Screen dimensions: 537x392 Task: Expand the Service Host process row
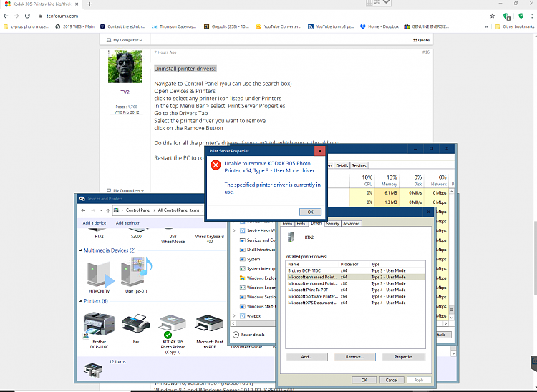pyautogui.click(x=234, y=231)
